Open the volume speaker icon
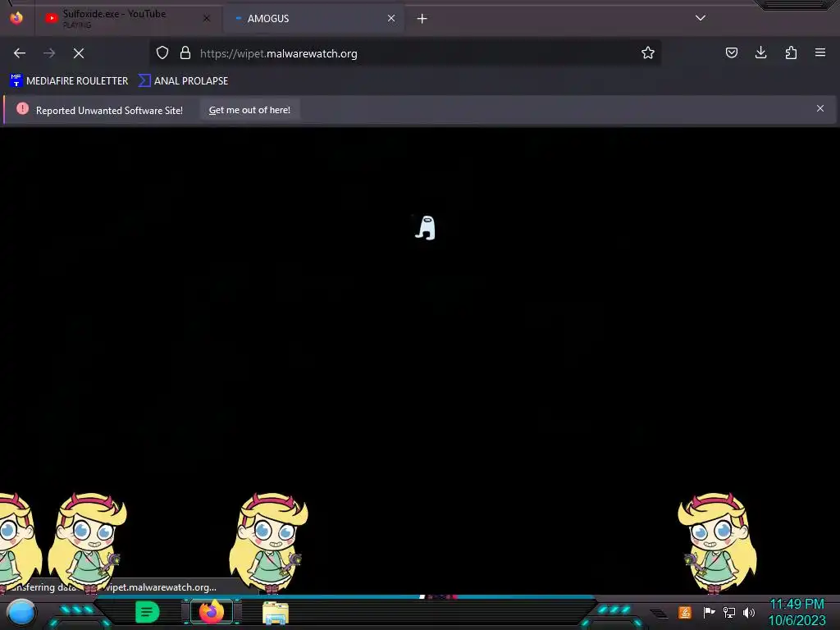This screenshot has height=630, width=840. pos(749,612)
